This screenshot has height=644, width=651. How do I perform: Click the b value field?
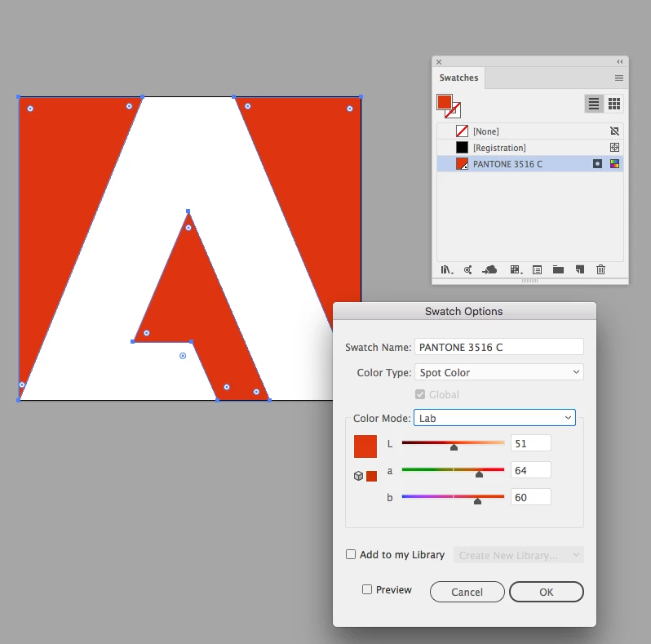531,497
